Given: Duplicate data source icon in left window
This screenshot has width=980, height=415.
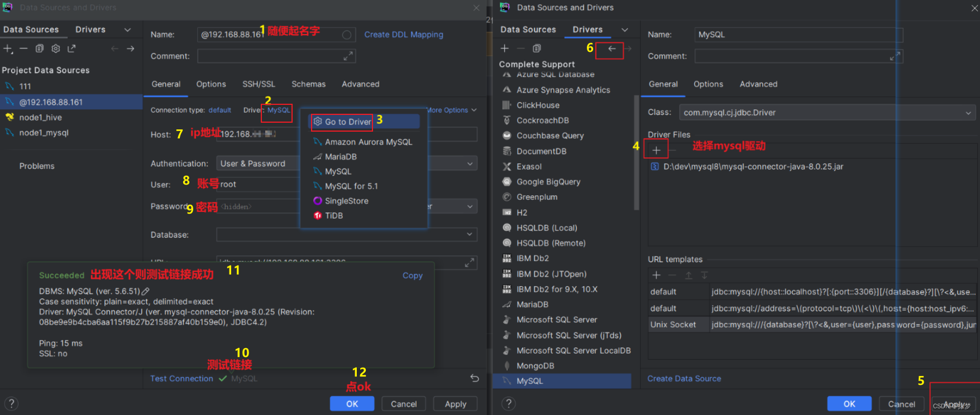Looking at the screenshot, I should pos(40,49).
